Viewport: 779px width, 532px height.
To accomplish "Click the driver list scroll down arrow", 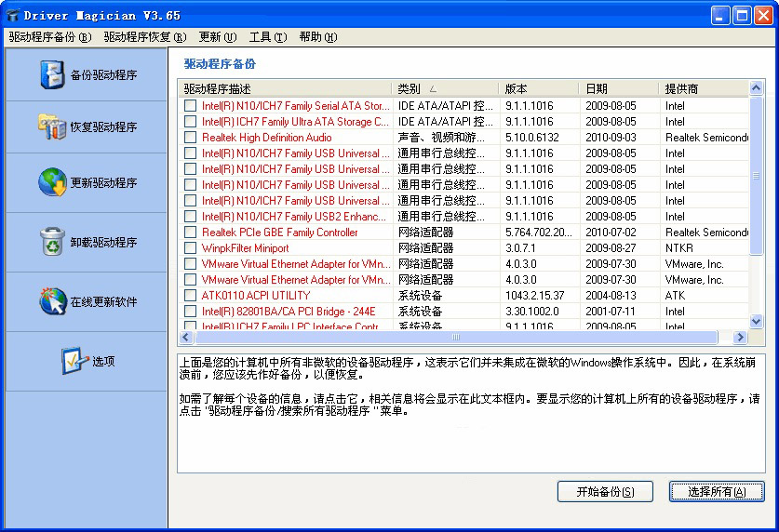I will click(x=756, y=322).
